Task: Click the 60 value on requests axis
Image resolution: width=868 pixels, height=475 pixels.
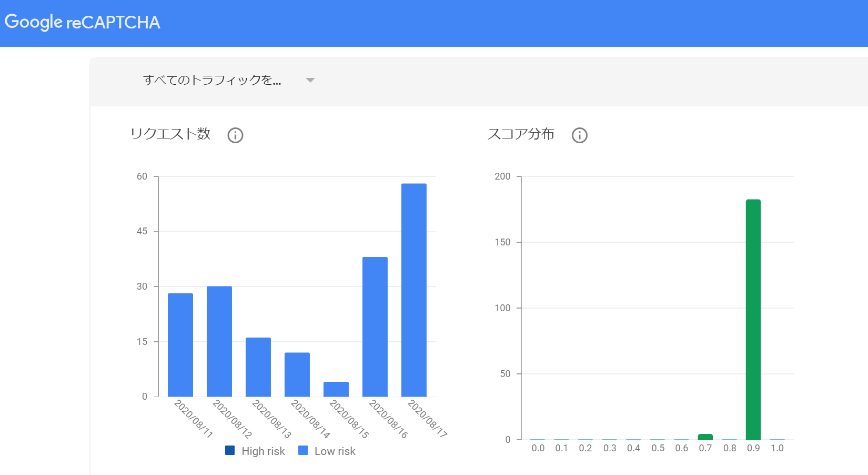Action: click(142, 176)
